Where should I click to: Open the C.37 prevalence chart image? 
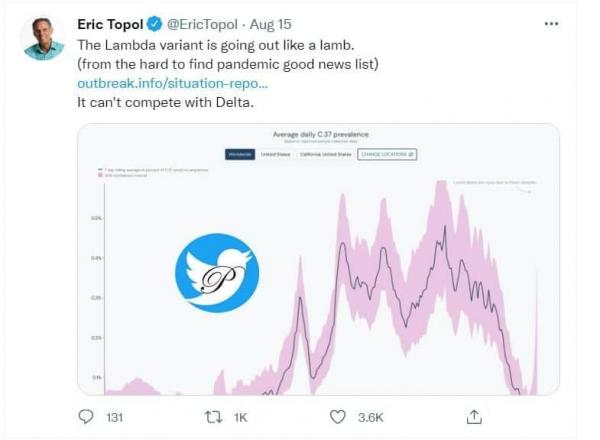pos(400,300)
